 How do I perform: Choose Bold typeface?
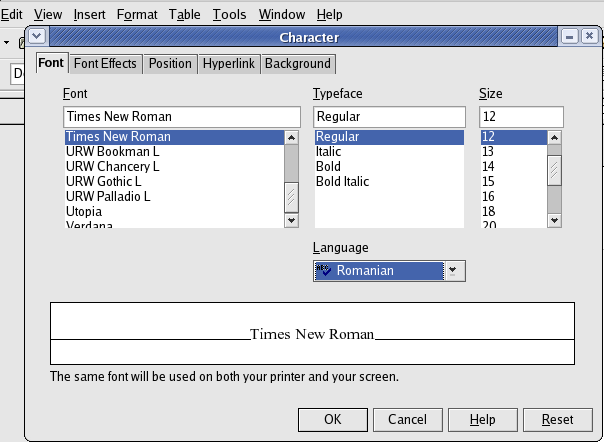click(389, 166)
